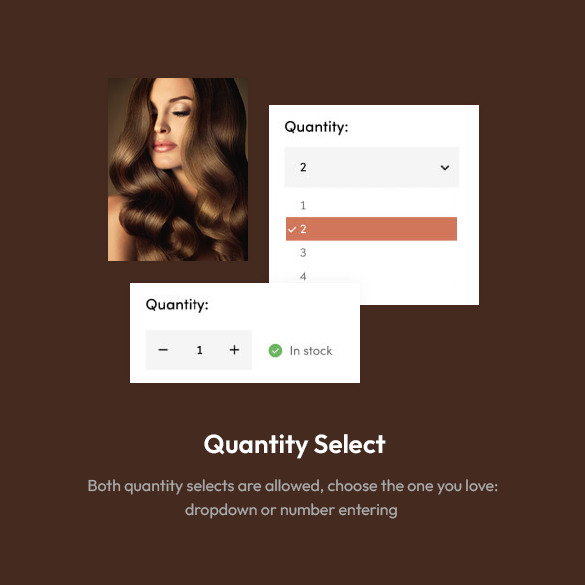Click the minus icon in quantity stepper

(x=163, y=350)
